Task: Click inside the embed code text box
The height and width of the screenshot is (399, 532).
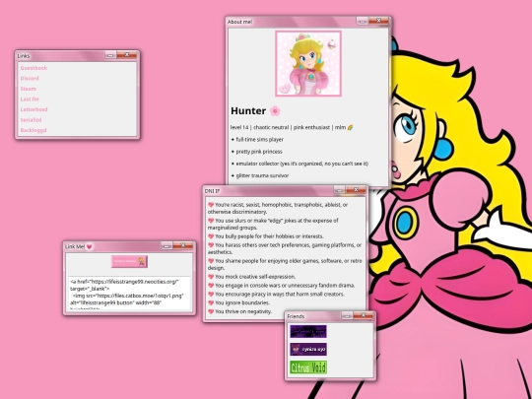Action: [x=129, y=293]
